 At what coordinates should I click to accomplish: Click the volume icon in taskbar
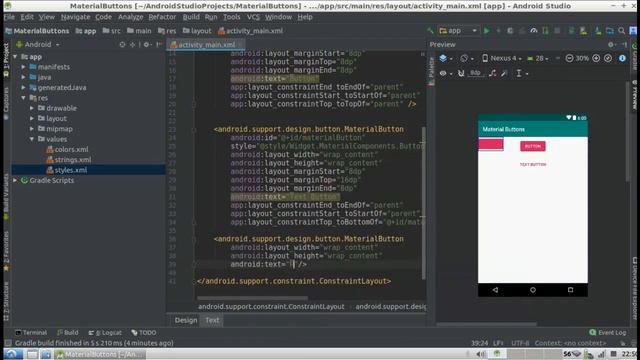(481, 354)
